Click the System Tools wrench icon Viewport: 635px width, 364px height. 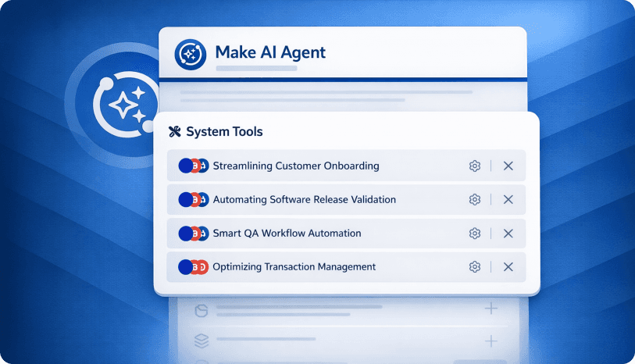pos(174,131)
